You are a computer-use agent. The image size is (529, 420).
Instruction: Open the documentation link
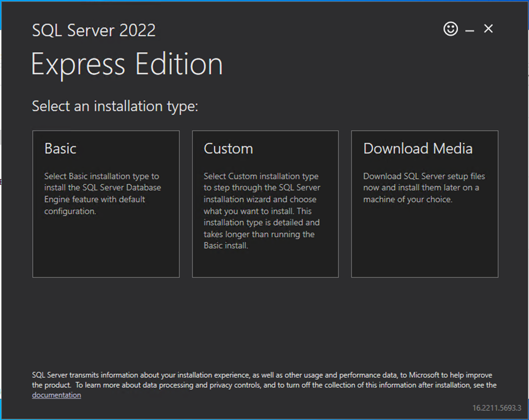(56, 395)
